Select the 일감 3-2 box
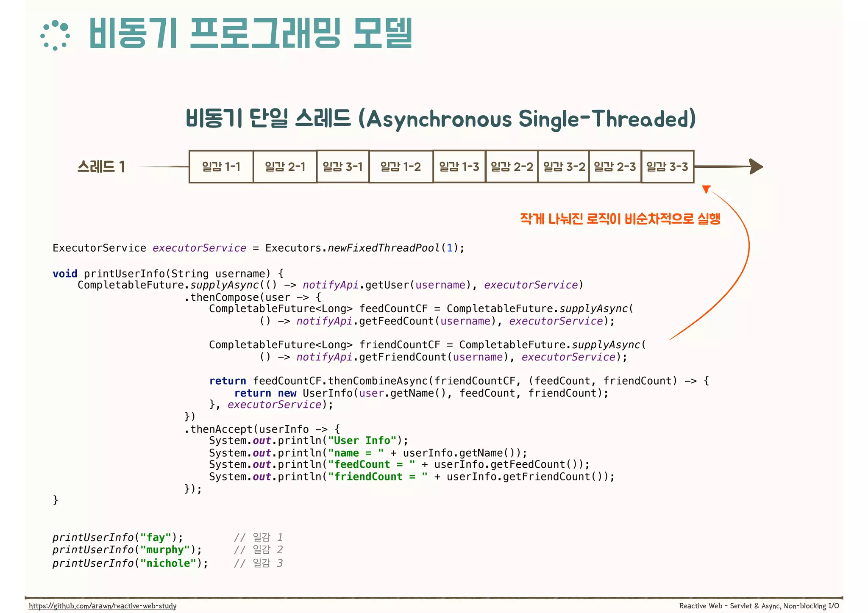This screenshot has width=868, height=613. 564,166
